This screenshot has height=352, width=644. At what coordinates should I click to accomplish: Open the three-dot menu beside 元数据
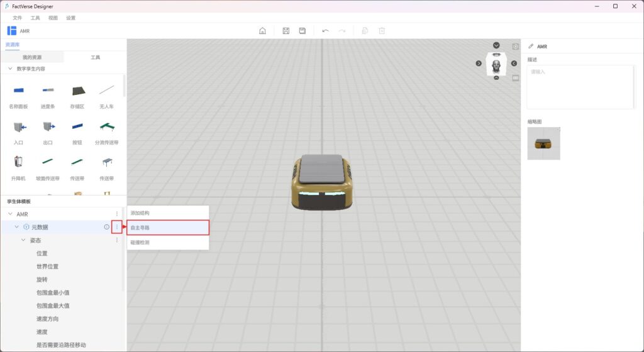(116, 227)
